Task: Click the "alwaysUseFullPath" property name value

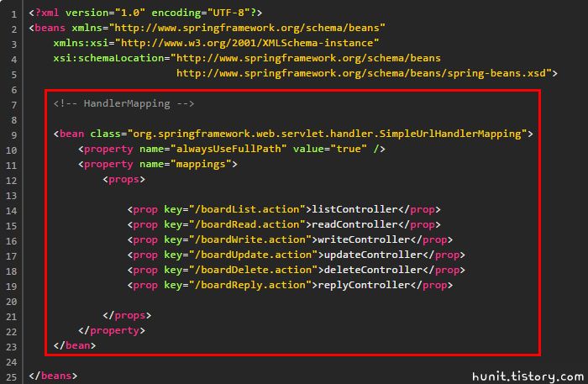Action: coord(228,149)
